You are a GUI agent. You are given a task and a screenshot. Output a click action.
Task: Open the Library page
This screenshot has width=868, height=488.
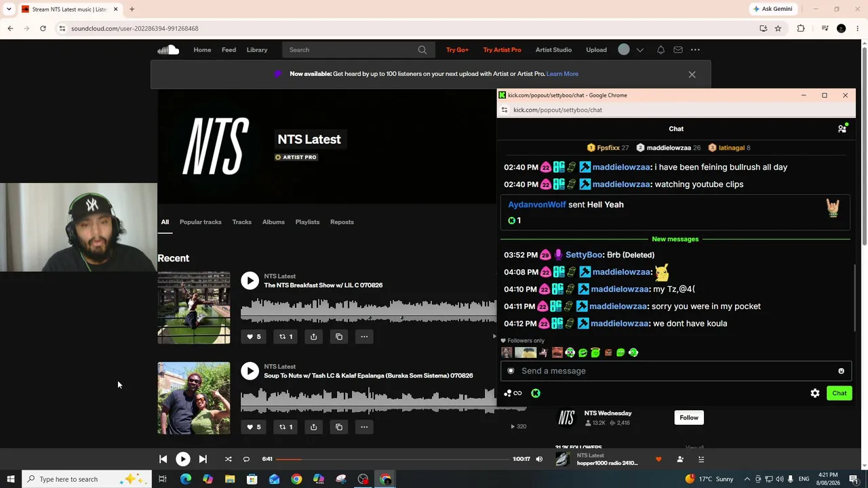coord(257,49)
